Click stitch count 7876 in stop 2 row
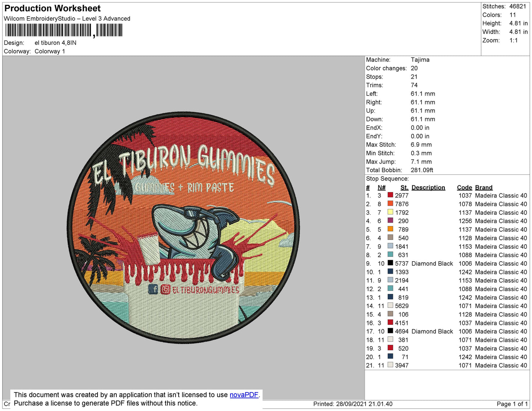The height and width of the screenshot is (411, 532). (402, 204)
